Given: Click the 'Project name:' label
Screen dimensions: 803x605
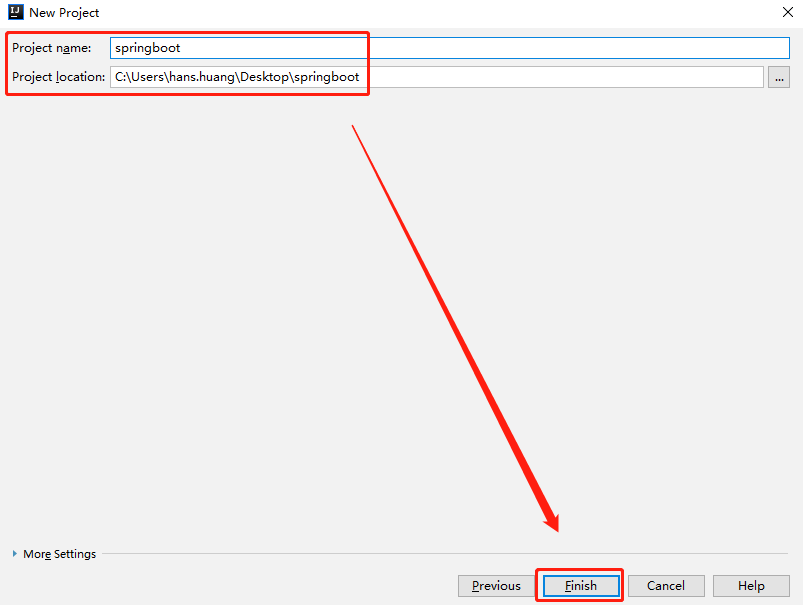Looking at the screenshot, I should pos(51,48).
